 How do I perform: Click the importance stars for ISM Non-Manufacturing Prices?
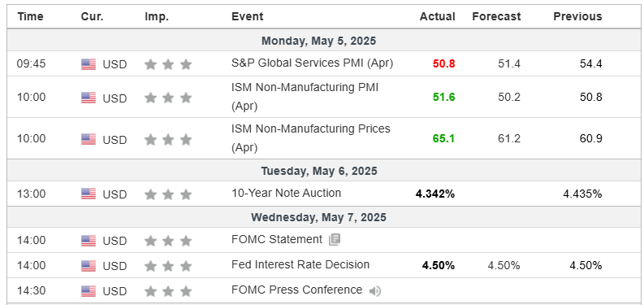pyautogui.click(x=168, y=140)
